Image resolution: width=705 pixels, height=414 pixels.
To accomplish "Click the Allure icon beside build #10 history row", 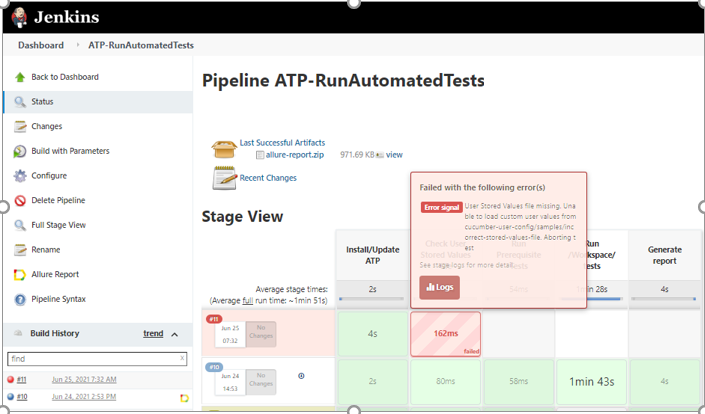I will click(x=184, y=398).
